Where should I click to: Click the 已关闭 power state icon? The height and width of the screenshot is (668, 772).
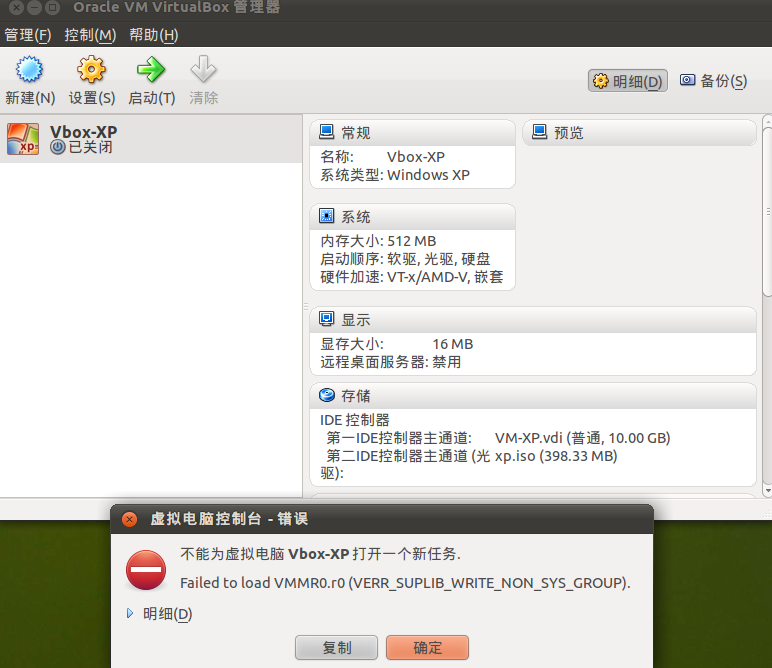coord(58,147)
